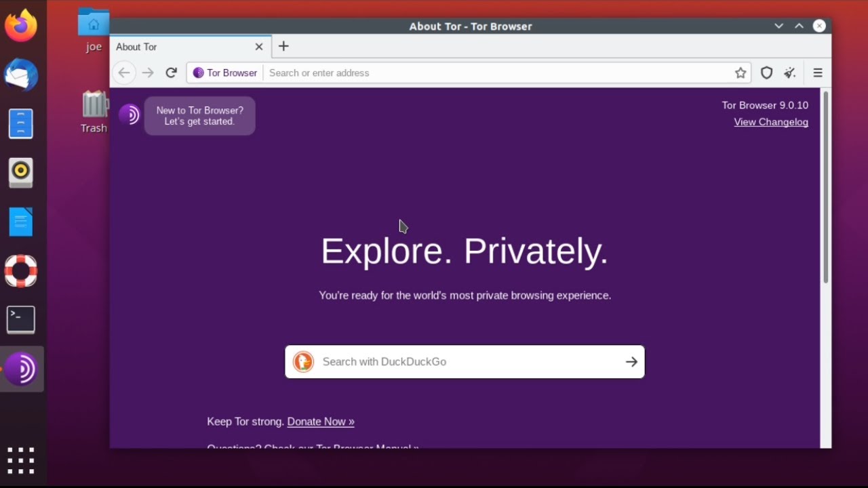Click the Tor onion logo on page

[129, 115]
